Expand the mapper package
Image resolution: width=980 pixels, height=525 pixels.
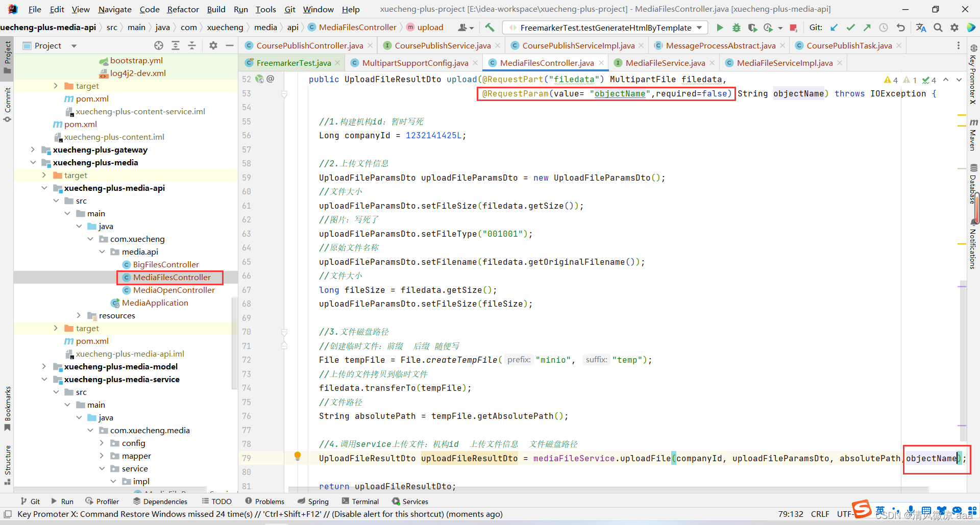pyautogui.click(x=102, y=456)
